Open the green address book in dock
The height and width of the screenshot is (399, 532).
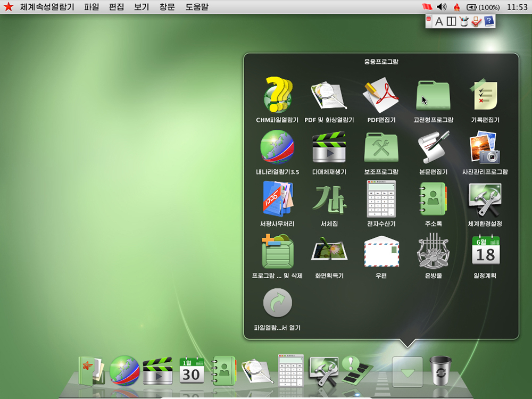(x=224, y=371)
